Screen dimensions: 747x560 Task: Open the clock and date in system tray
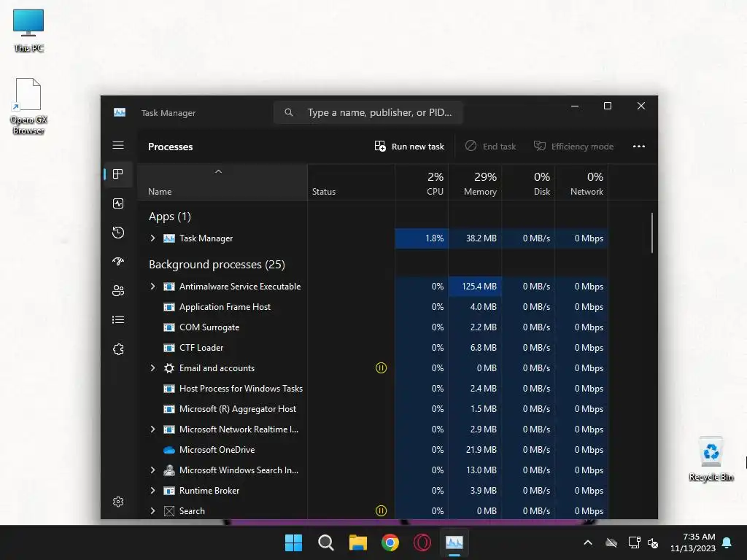point(693,542)
